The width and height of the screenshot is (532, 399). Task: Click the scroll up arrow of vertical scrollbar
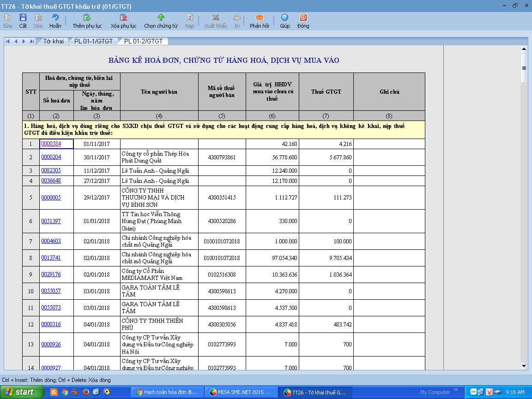click(524, 49)
